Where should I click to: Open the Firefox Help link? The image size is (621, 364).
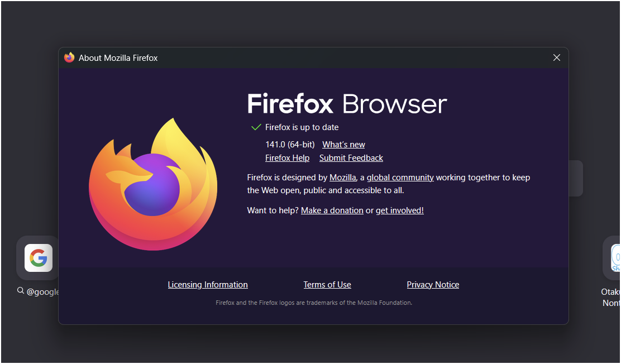pyautogui.click(x=287, y=157)
